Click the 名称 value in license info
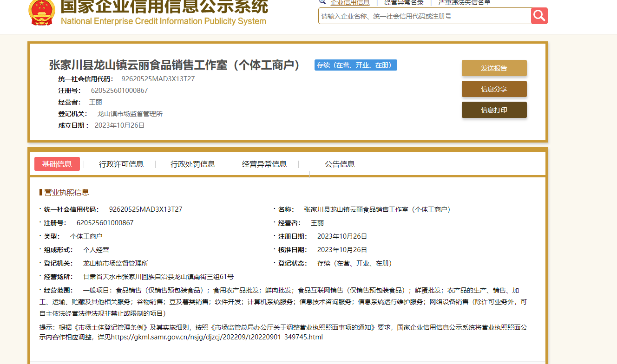Viewport: 617px width, 364px height. [379, 209]
